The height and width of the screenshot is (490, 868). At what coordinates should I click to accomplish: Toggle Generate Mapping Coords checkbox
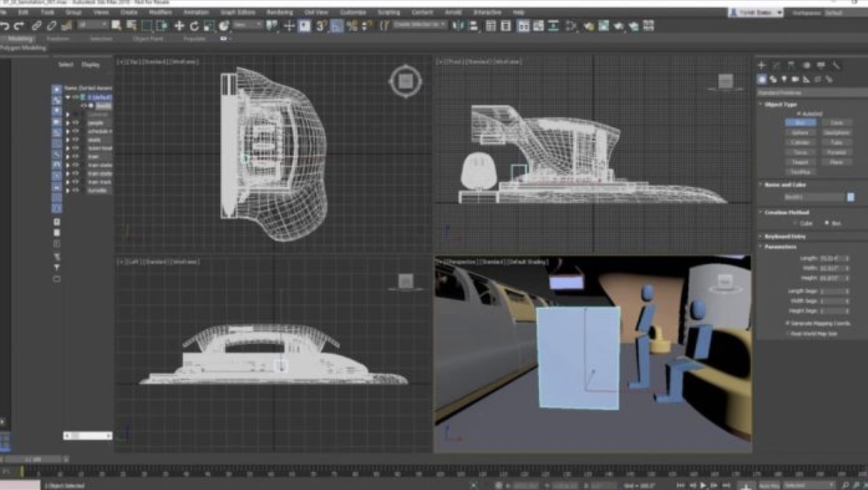787,324
